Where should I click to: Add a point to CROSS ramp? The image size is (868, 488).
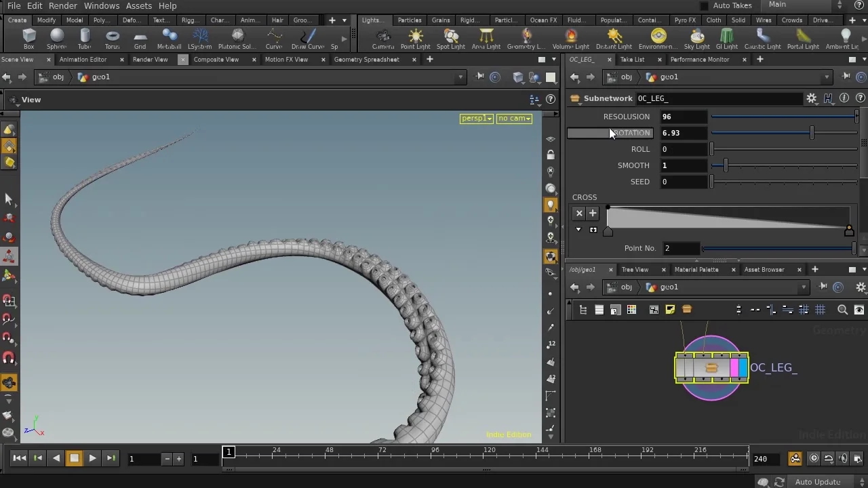click(592, 213)
